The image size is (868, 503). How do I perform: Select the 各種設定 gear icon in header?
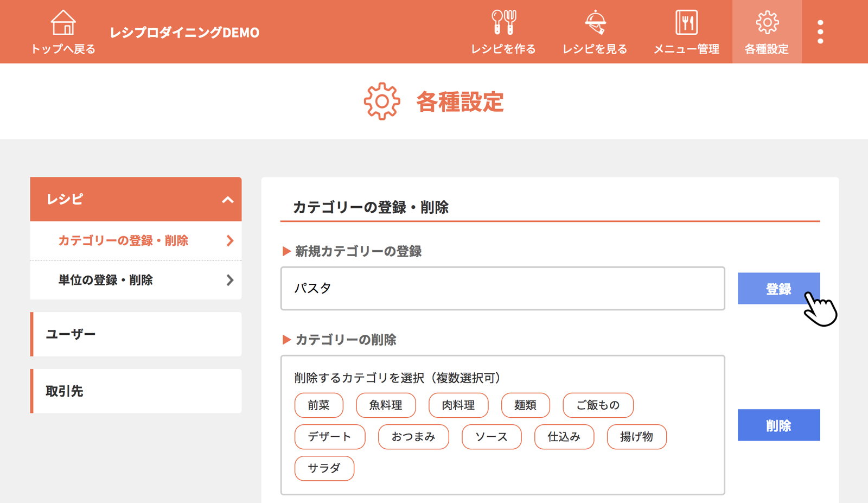pos(767,23)
